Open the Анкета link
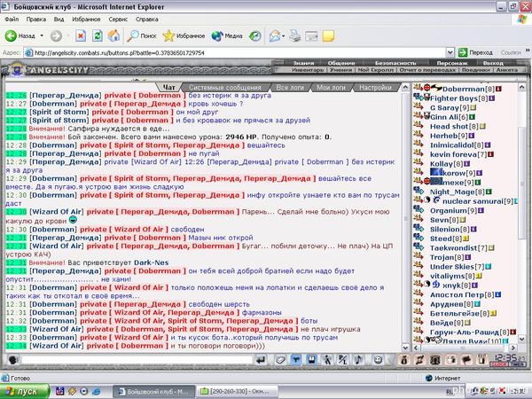532x399 pixels. (507, 70)
